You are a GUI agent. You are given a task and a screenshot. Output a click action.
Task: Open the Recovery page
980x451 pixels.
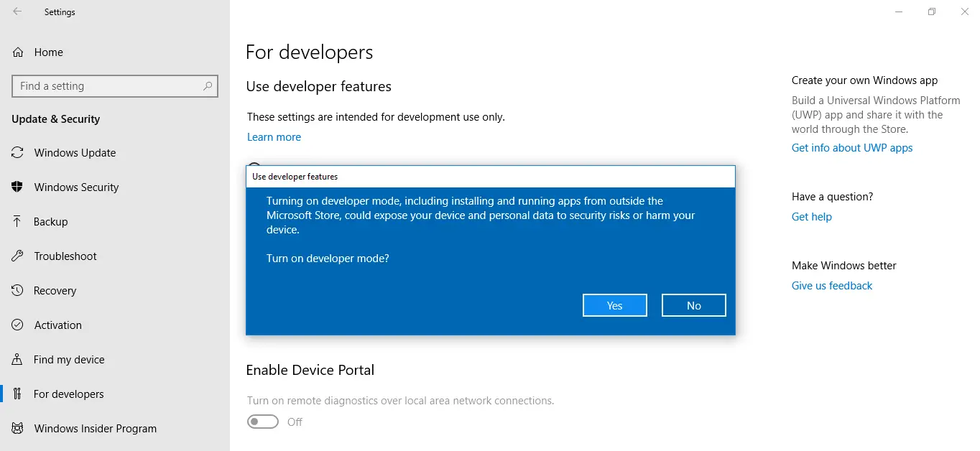click(x=115, y=290)
